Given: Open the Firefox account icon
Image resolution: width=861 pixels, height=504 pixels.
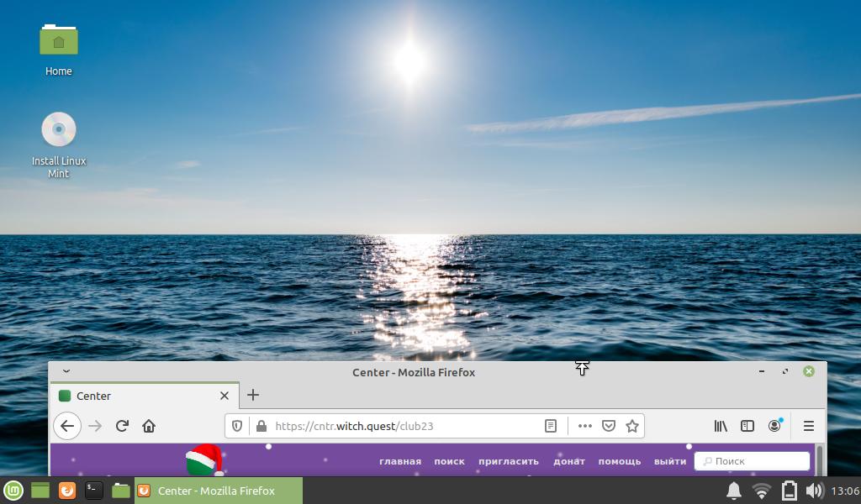Looking at the screenshot, I should pyautogui.click(x=774, y=426).
